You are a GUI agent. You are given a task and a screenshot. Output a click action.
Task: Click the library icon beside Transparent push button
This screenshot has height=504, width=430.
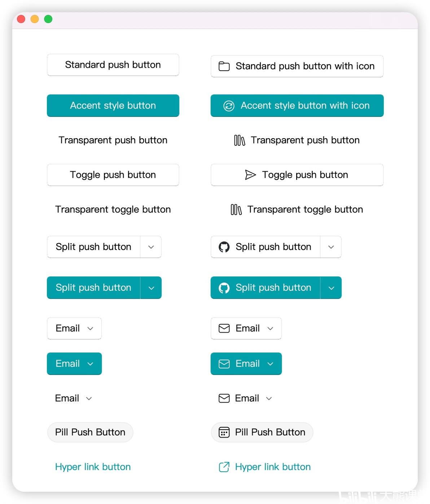pyautogui.click(x=240, y=140)
